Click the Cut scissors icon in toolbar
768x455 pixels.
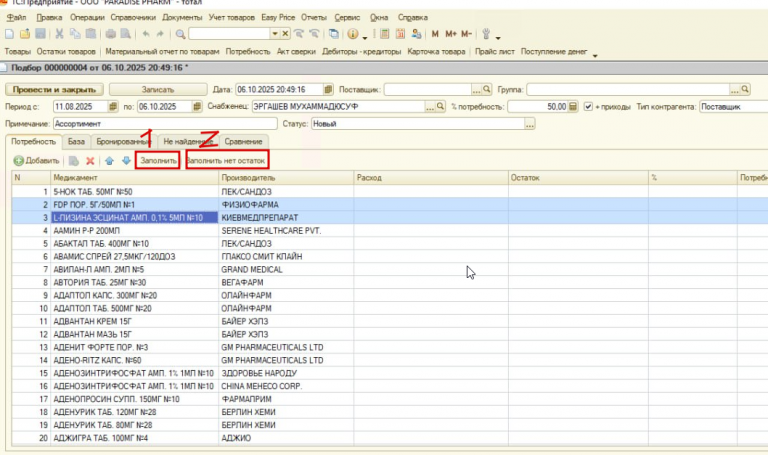(60, 34)
